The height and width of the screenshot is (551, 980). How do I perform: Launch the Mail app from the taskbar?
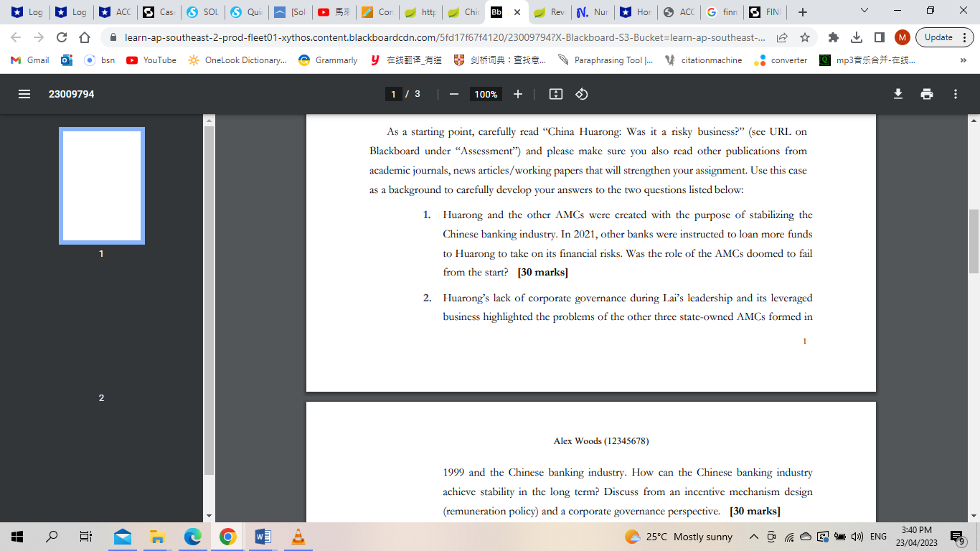[x=123, y=537]
